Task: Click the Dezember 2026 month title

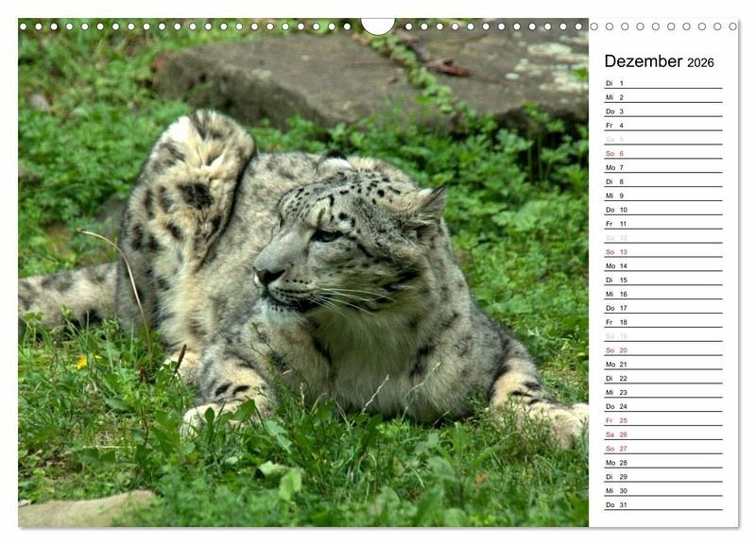Action: [x=659, y=61]
